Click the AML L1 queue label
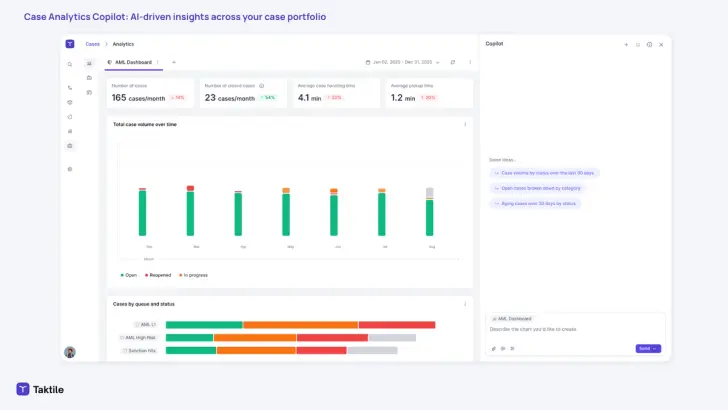This screenshot has width=728, height=410. [x=145, y=325]
